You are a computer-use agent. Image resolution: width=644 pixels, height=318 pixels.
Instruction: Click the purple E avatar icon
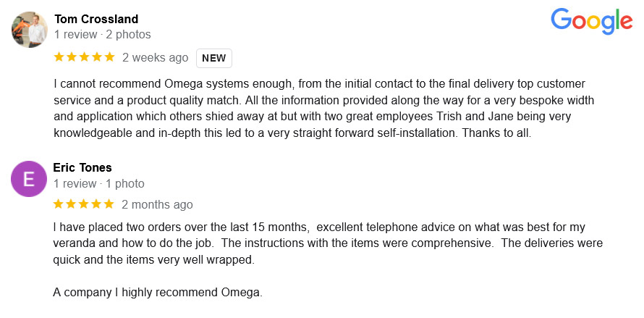point(29,179)
